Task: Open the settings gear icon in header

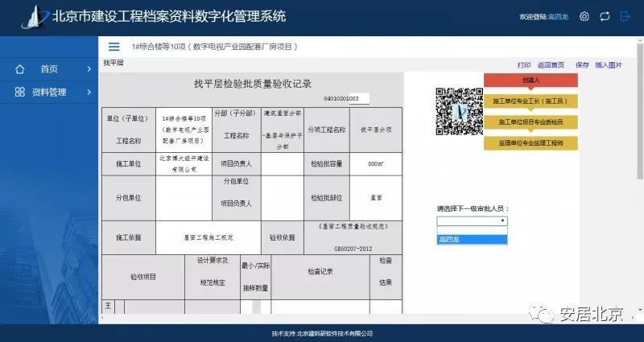Action: (584, 16)
